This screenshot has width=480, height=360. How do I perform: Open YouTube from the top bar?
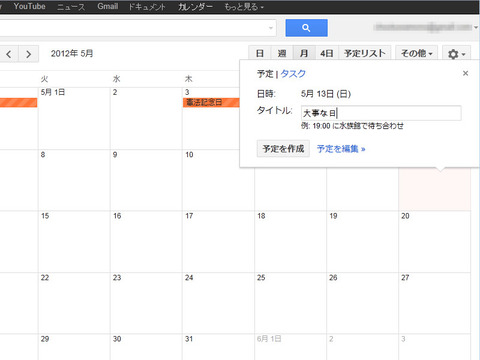point(29,6)
